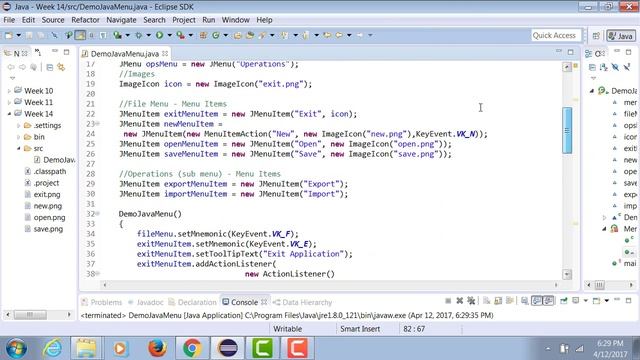Expand the Week 11 project
Screen dimensions: 640x360
[x=9, y=102]
